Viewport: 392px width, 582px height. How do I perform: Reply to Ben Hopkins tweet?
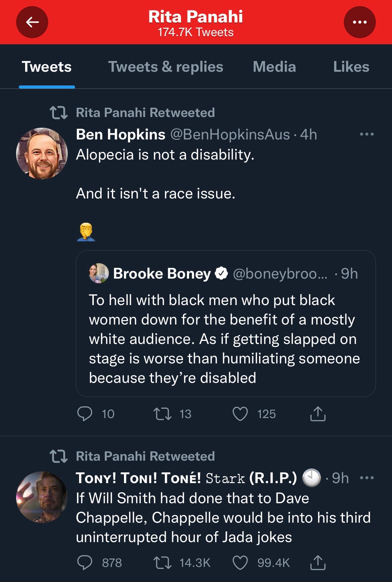(x=84, y=414)
